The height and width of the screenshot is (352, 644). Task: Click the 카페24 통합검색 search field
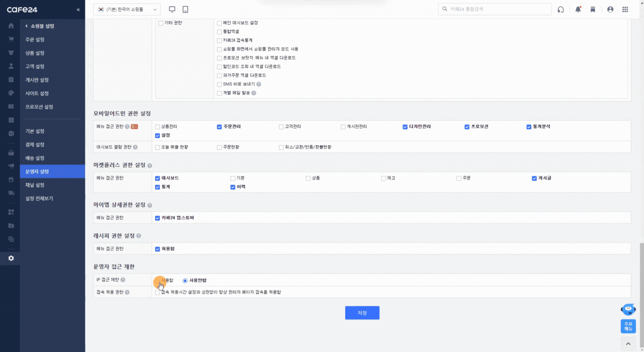[x=495, y=9]
